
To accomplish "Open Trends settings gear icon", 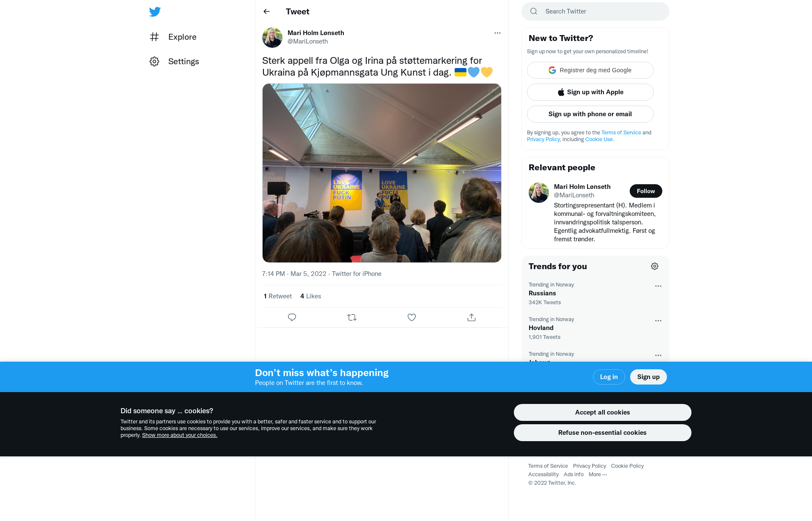I will pyautogui.click(x=655, y=266).
